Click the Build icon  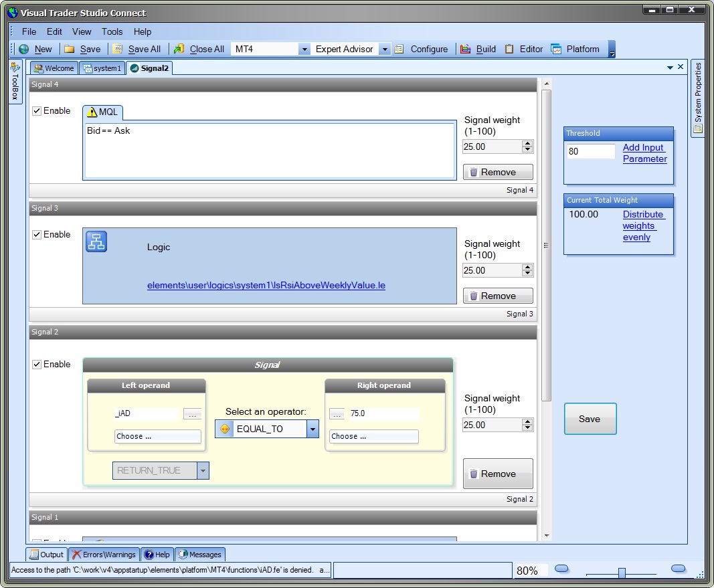465,49
